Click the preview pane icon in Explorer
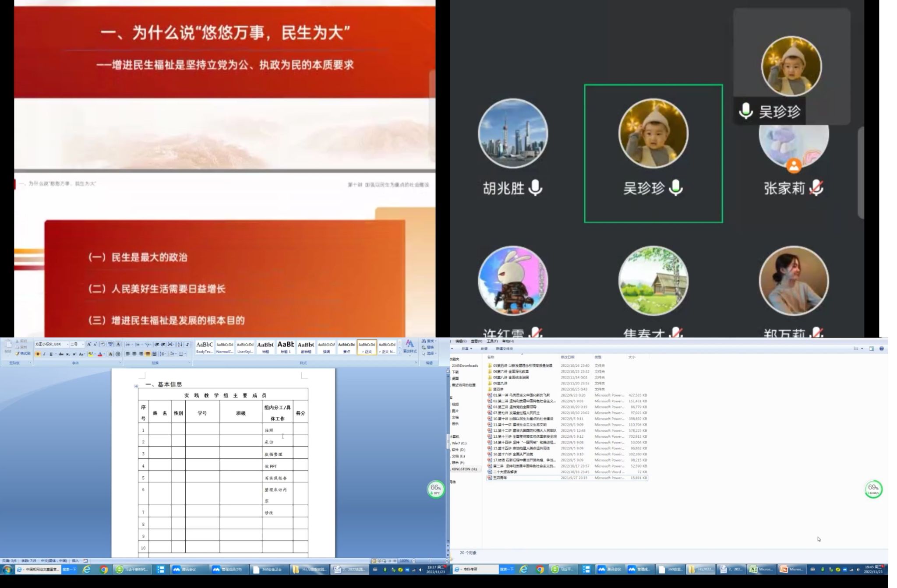This screenshot has width=897, height=588. [871, 349]
